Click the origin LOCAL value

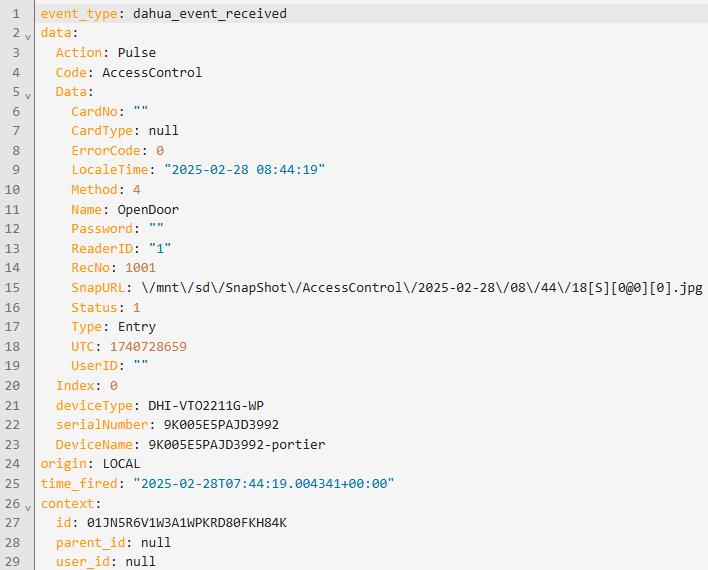click(121, 464)
